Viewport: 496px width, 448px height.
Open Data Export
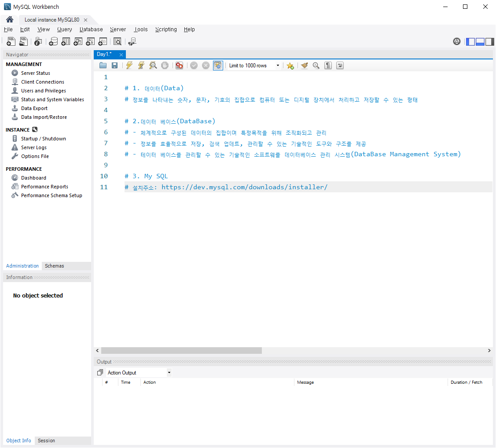[34, 108]
